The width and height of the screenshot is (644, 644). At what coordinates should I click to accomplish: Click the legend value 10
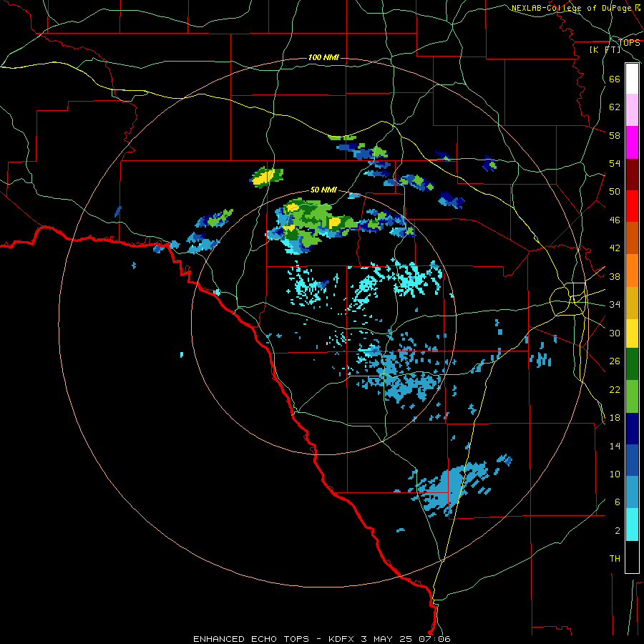pos(615,474)
